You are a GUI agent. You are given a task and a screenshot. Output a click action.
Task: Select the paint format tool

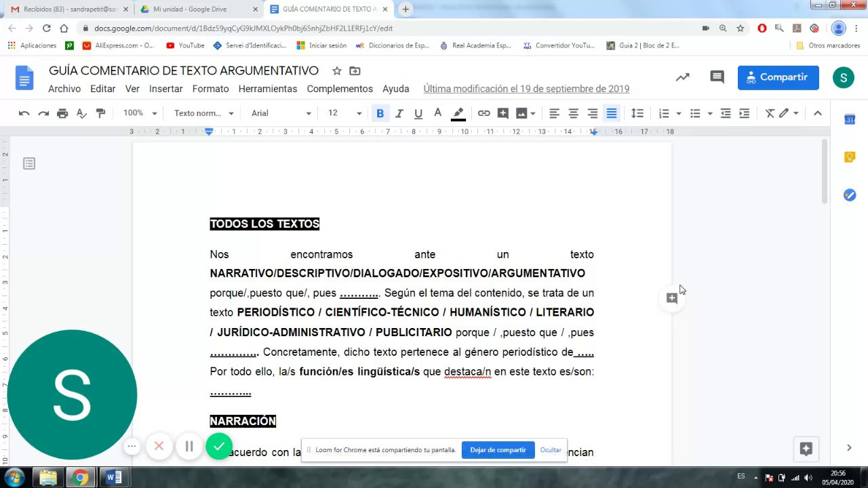(100, 113)
